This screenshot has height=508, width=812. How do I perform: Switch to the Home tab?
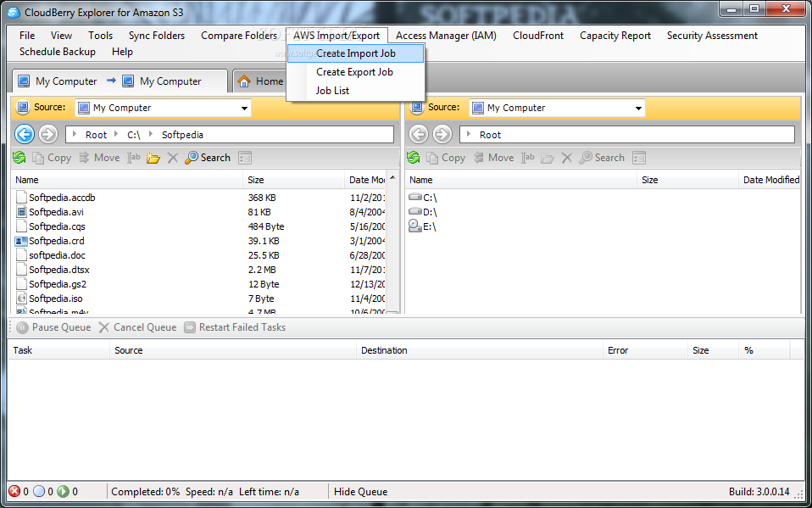260,81
